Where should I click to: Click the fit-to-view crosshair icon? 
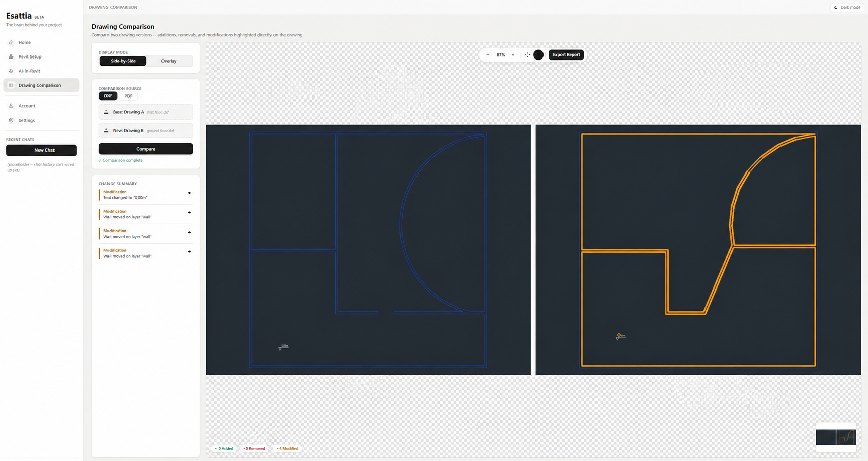tap(527, 55)
